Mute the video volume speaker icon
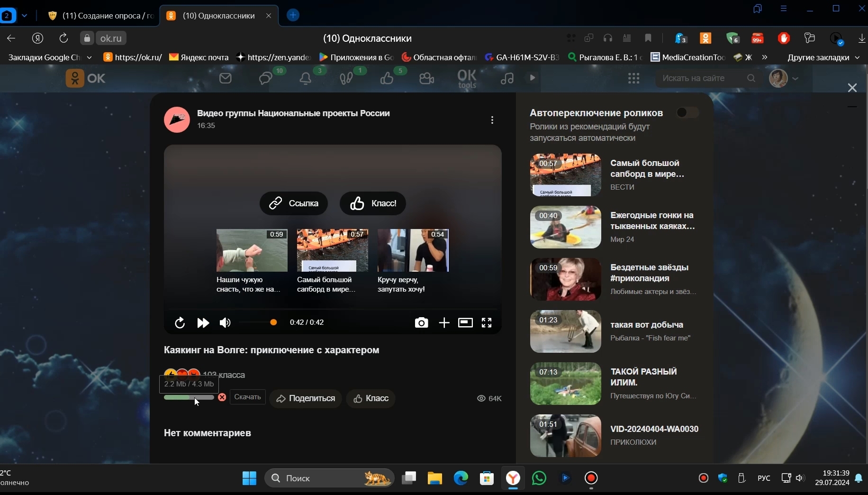The height and width of the screenshot is (495, 868). [225, 323]
